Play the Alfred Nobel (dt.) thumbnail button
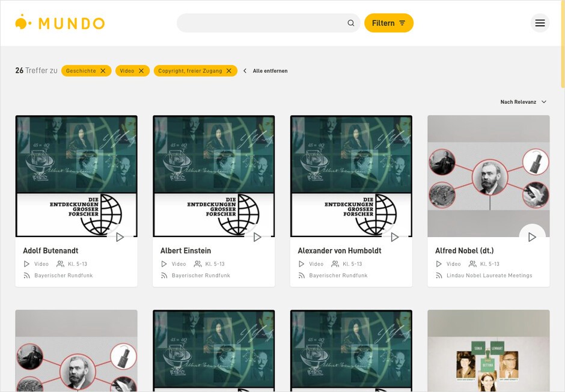Viewport: 565px width, 392px height. (532, 237)
